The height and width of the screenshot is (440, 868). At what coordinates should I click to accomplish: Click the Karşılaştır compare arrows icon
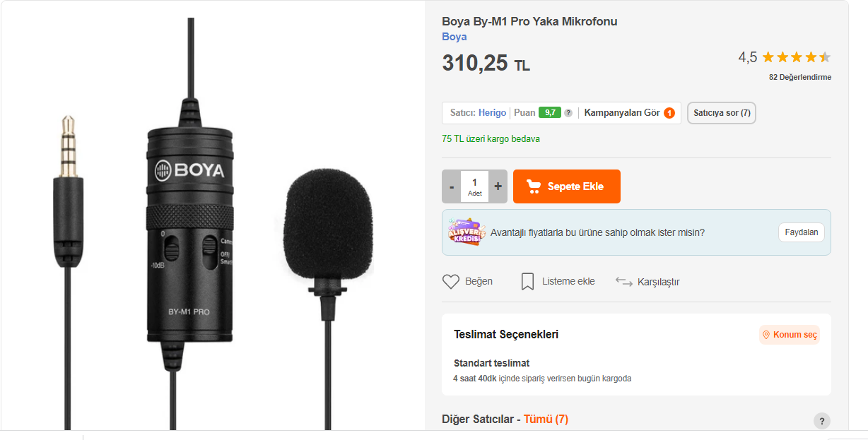(x=623, y=282)
